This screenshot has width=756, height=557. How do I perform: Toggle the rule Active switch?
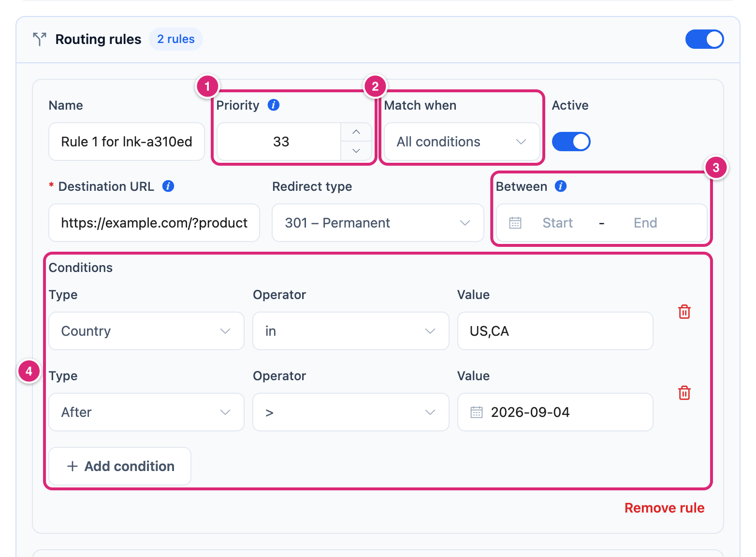[571, 142]
